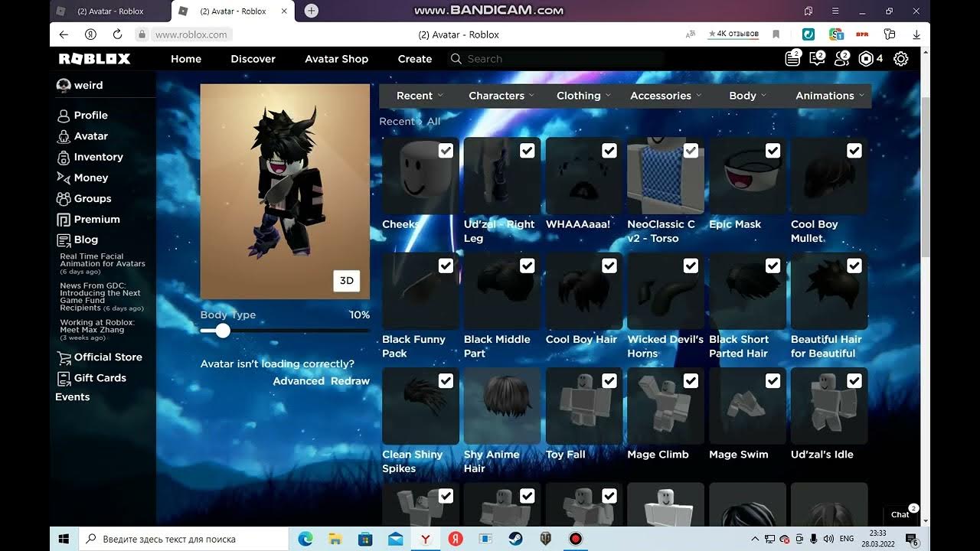Uncheck Black Funny Pack item
Viewport: 980px width, 551px height.
click(446, 266)
